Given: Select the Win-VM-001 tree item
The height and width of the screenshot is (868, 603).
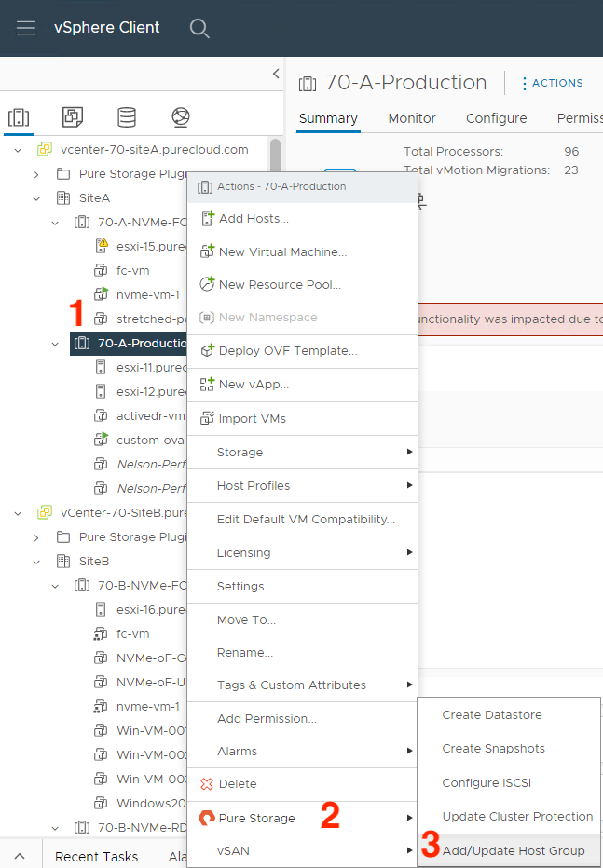Looking at the screenshot, I should point(140,731).
